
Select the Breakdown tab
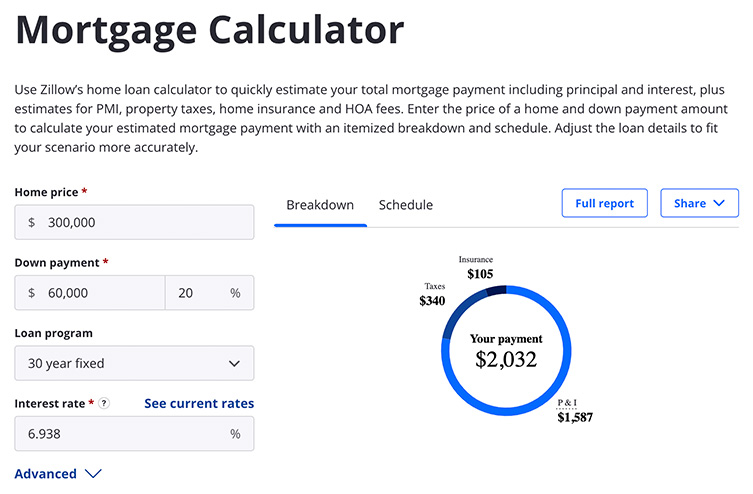click(320, 205)
